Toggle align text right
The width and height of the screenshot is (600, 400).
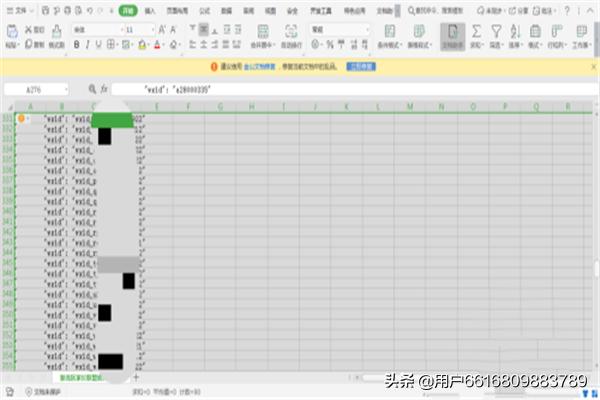[x=215, y=44]
